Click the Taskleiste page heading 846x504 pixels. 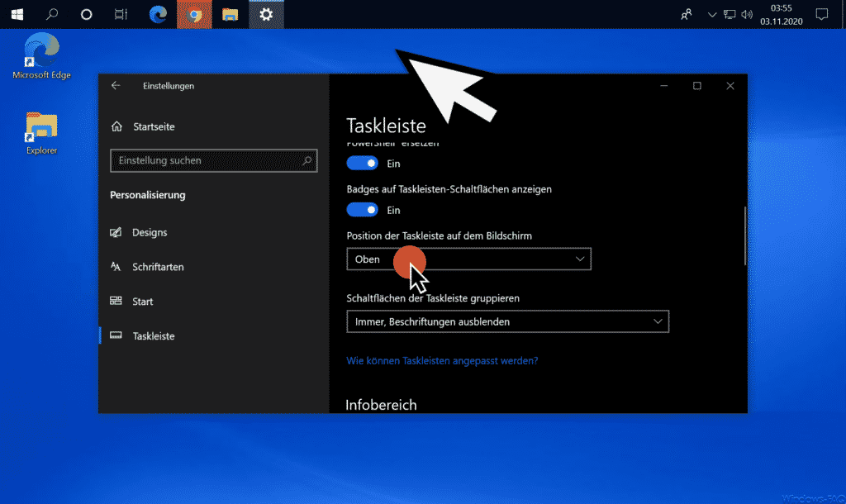point(386,126)
